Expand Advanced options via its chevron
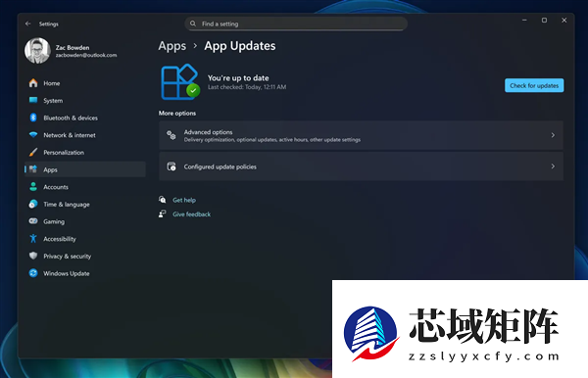This screenshot has height=378, width=588. (553, 135)
